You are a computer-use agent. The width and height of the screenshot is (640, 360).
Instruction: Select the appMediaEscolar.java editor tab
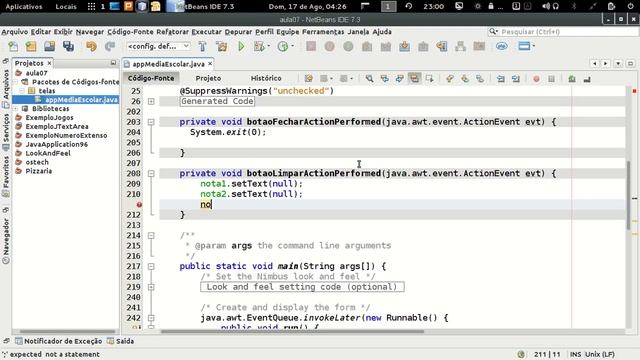[168, 64]
